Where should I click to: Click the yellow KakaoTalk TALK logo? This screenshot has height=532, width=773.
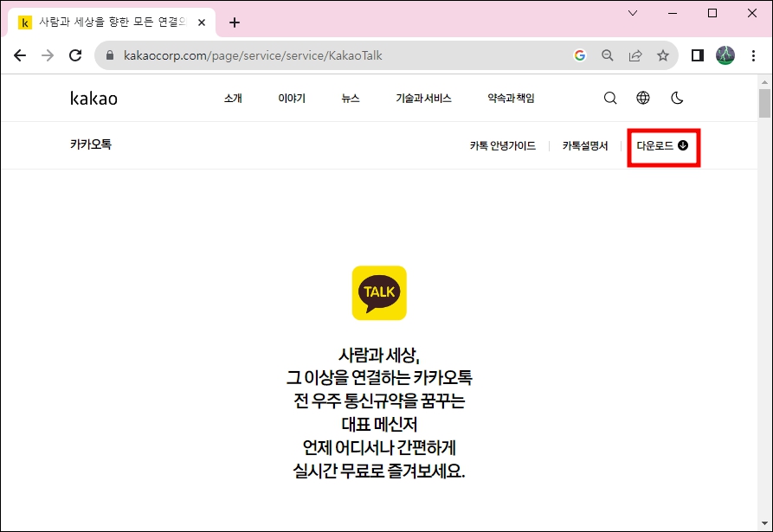tap(378, 292)
